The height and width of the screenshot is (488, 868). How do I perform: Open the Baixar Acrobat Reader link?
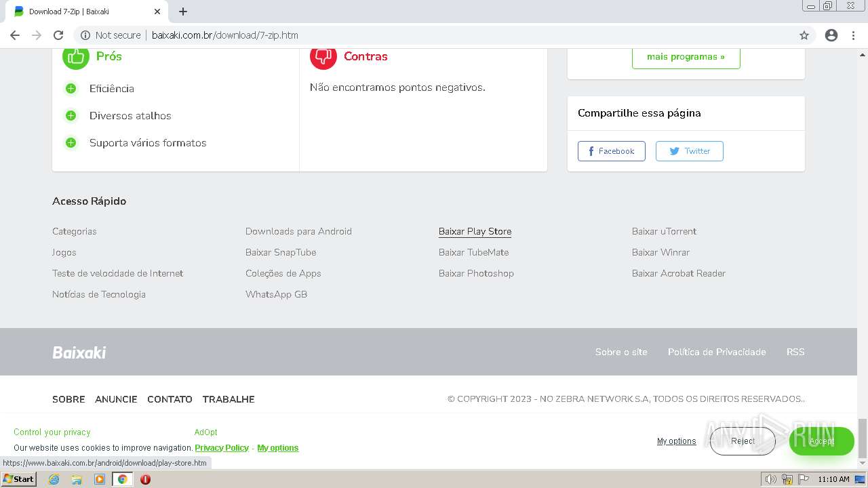pos(679,273)
